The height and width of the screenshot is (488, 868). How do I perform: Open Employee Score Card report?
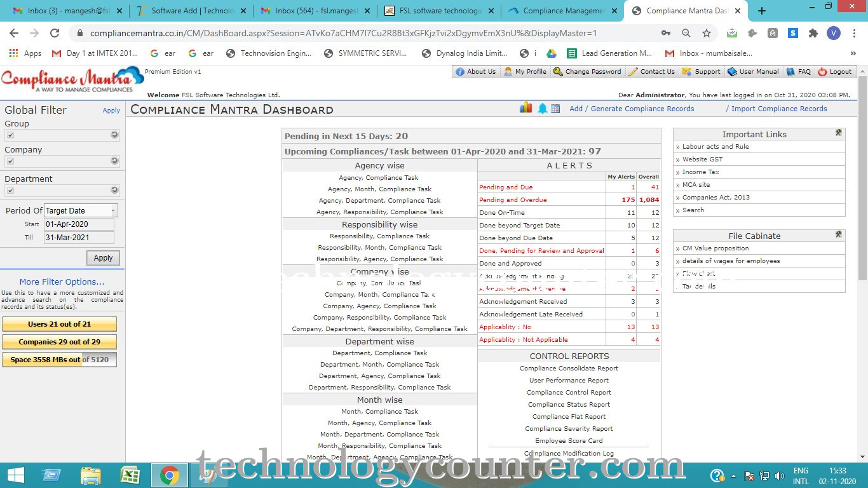[569, 441]
